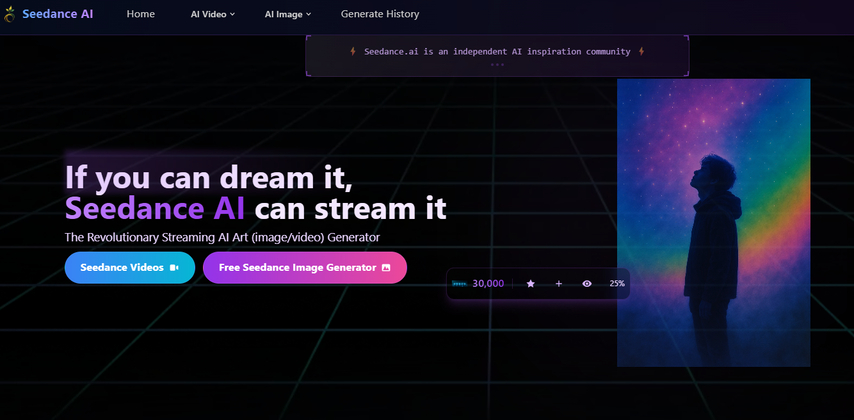Viewport: 854px width, 420px height.
Task: Click the independent AI inspiration community banner text
Action: [497, 52]
